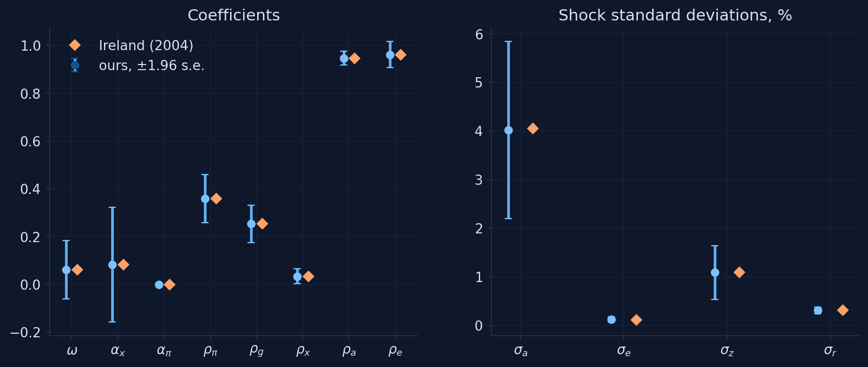Viewport: 868px width, 367px height.
Task: Click the blue point for ρa
Action: click(x=344, y=58)
